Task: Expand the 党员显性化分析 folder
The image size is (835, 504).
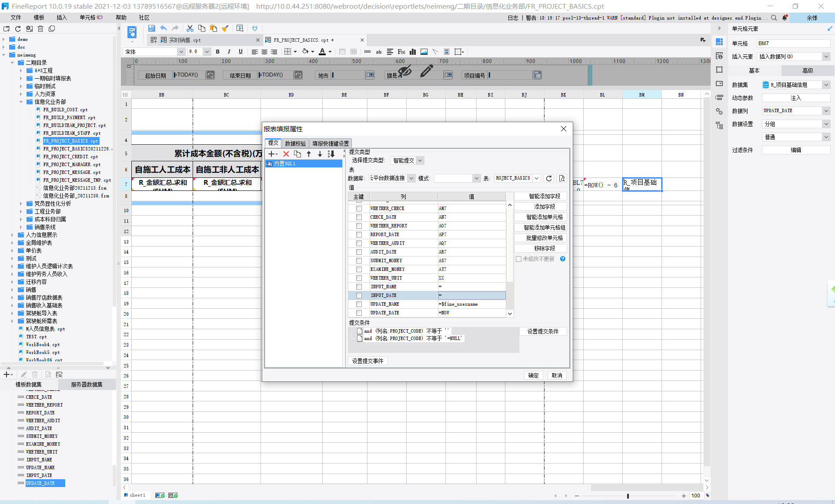Action: coord(21,204)
